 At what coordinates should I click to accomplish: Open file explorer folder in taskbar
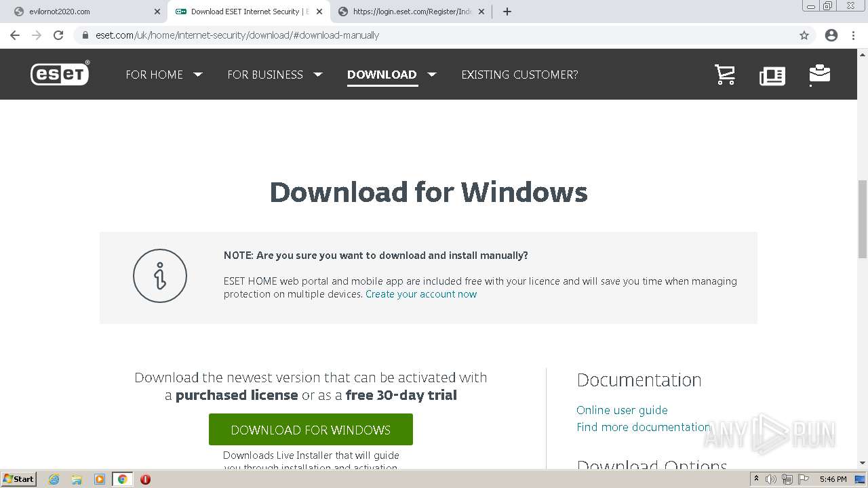pyautogui.click(x=77, y=479)
